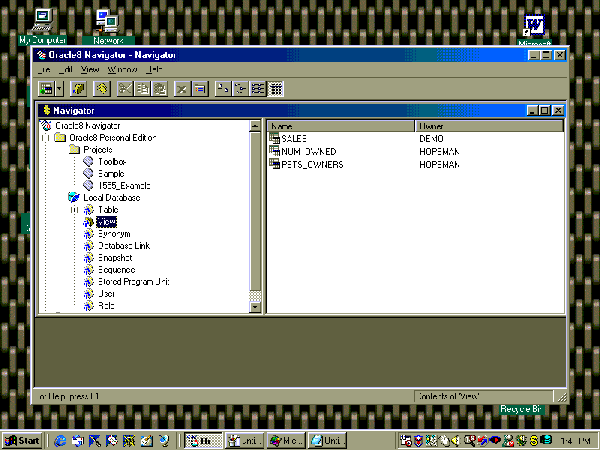Select the Database Link tree item
The image size is (600, 450).
124,246
